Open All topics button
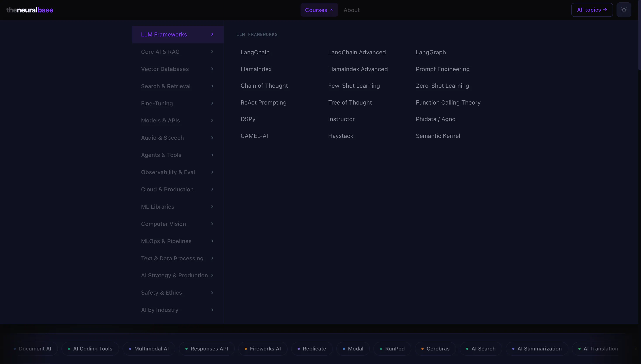 [592, 10]
